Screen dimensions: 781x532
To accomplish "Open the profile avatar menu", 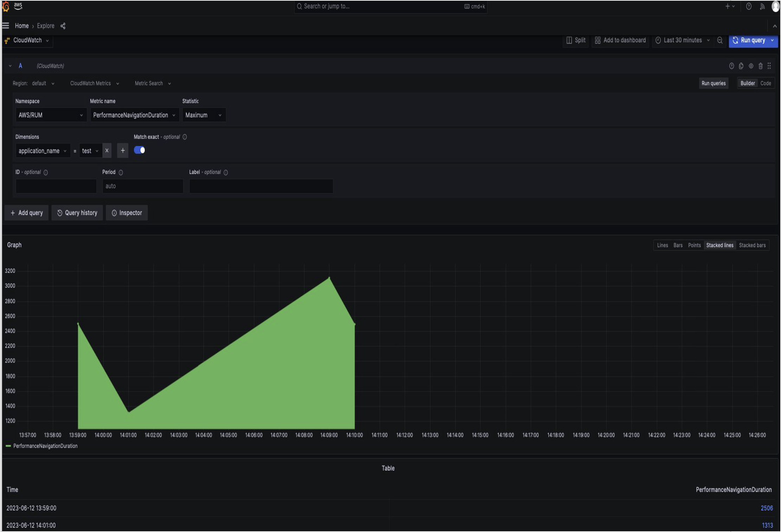I will (x=775, y=6).
